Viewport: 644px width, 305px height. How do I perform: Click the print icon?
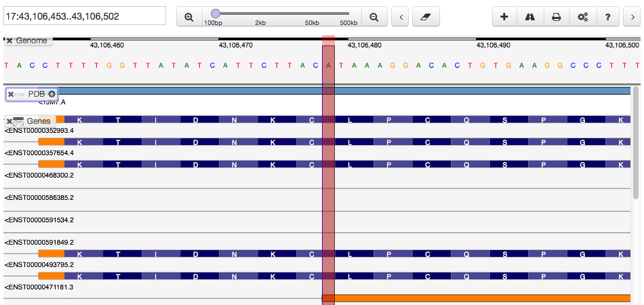click(x=556, y=17)
